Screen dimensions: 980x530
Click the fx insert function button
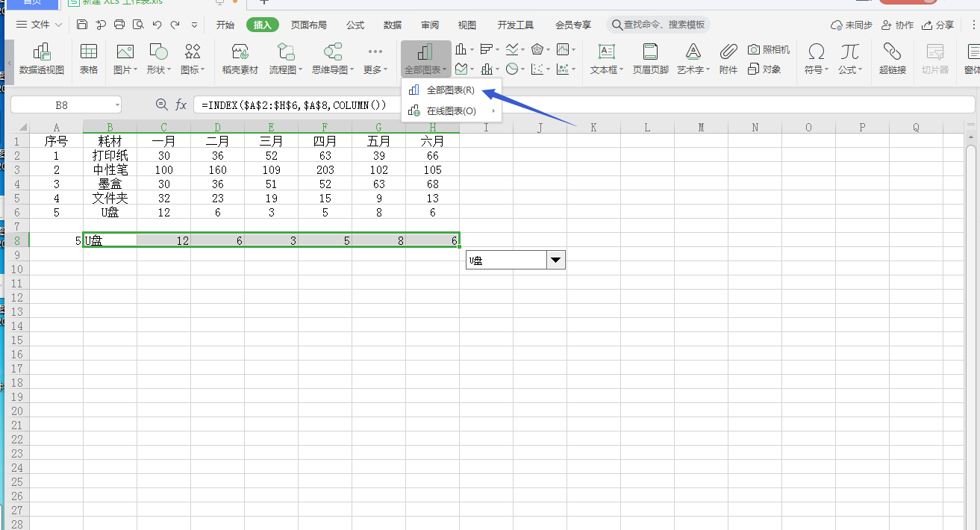181,105
